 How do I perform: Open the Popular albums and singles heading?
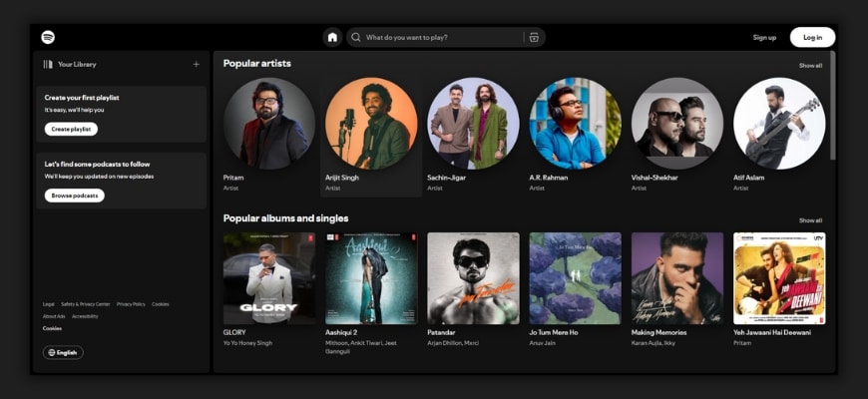285,218
